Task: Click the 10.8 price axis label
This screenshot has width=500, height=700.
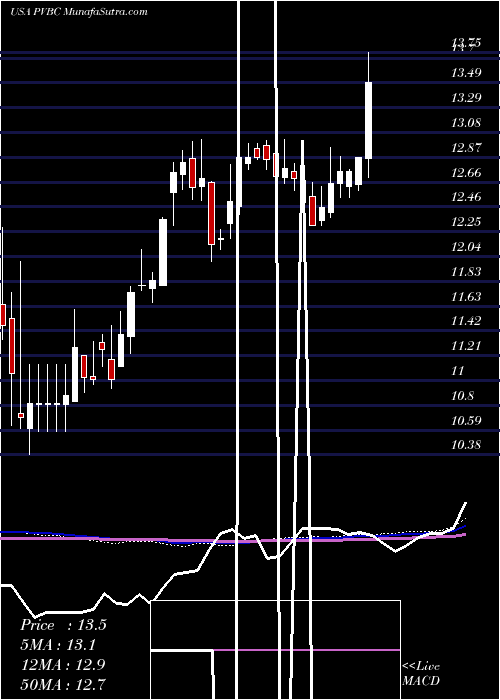Action: pyautogui.click(x=463, y=396)
